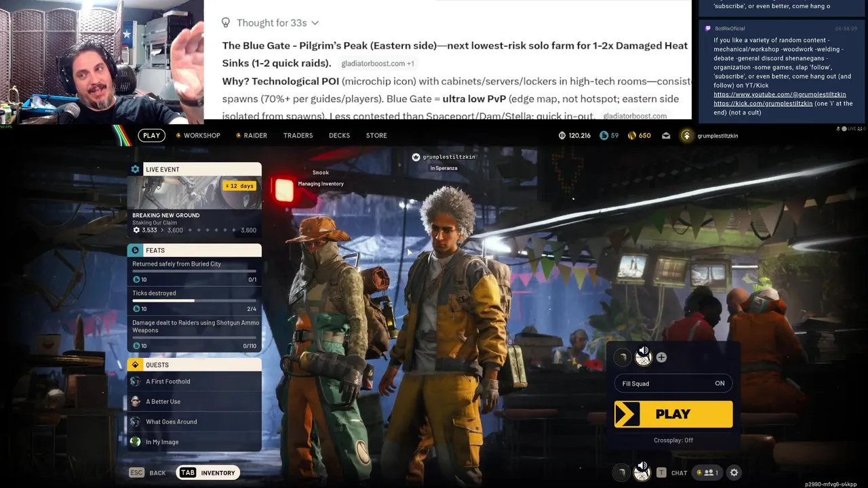Expand the Thought for 33s chevron
Image resolution: width=868 pixels, height=488 pixels.
click(x=315, y=23)
